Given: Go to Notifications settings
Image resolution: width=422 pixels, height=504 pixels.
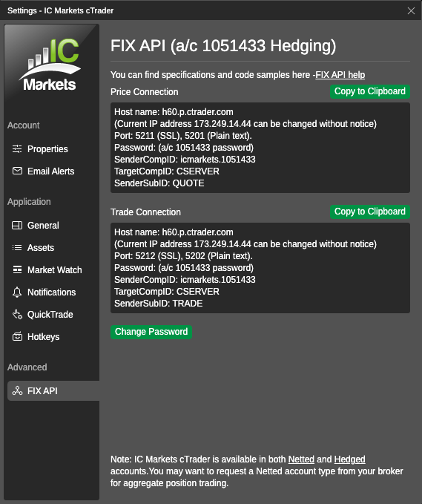Looking at the screenshot, I should tap(51, 292).
